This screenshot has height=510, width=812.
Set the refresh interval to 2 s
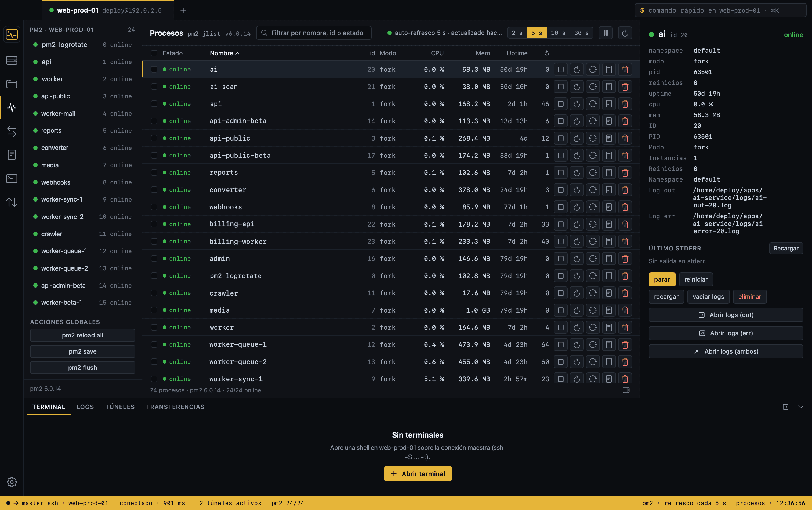(x=517, y=33)
